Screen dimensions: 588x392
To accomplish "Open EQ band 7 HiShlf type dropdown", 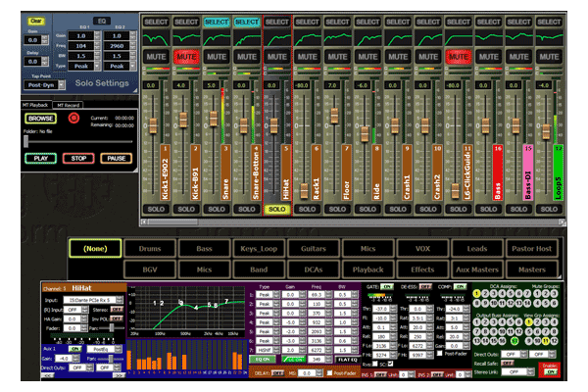I will pyautogui.click(x=268, y=350).
